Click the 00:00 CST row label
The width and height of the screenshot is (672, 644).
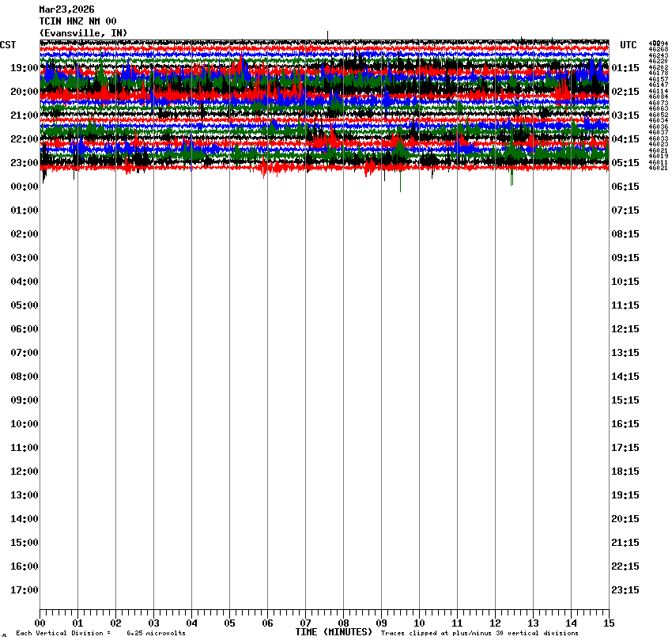[x=25, y=187]
